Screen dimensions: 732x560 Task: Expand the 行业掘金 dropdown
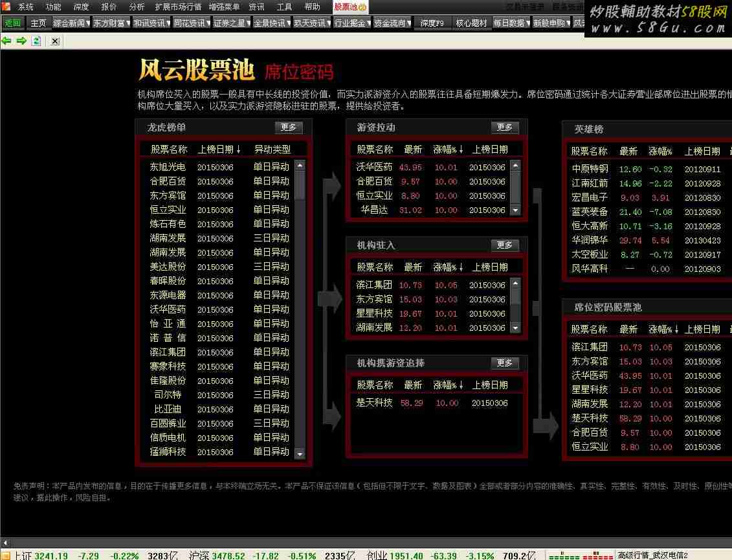coord(352,23)
